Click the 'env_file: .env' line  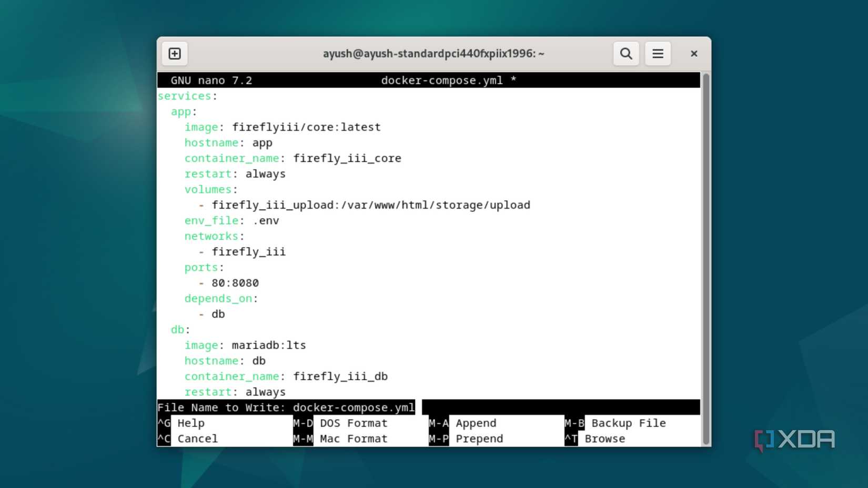[231, 221]
